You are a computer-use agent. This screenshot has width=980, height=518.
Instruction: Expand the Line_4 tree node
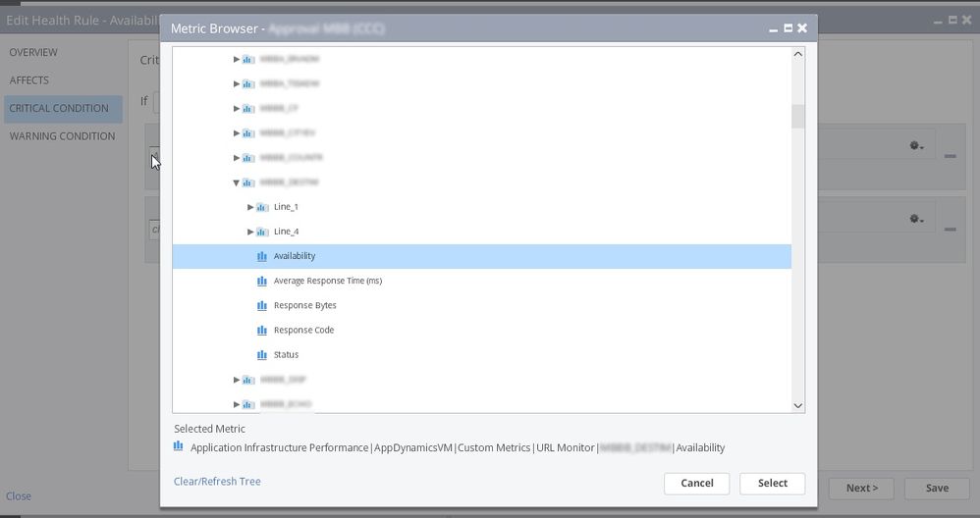click(250, 232)
